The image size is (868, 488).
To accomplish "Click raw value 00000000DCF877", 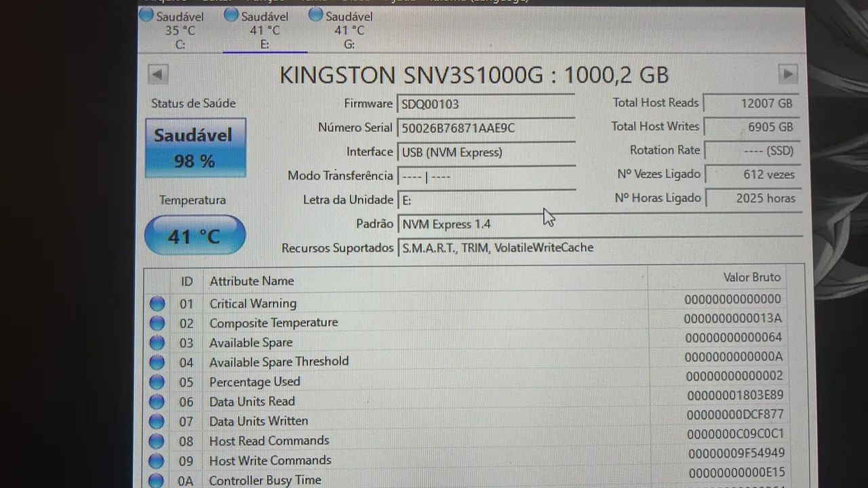I will 735,414.
